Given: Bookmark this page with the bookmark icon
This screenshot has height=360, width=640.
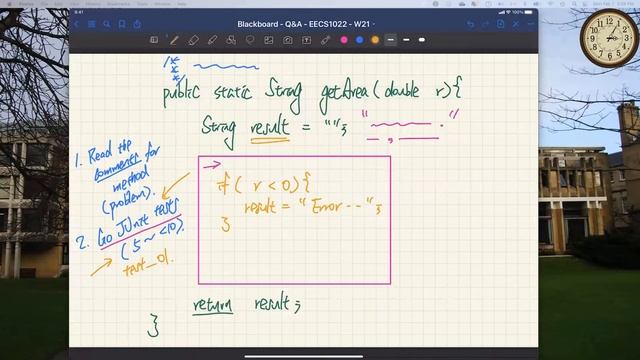Looking at the screenshot, I should point(122,24).
